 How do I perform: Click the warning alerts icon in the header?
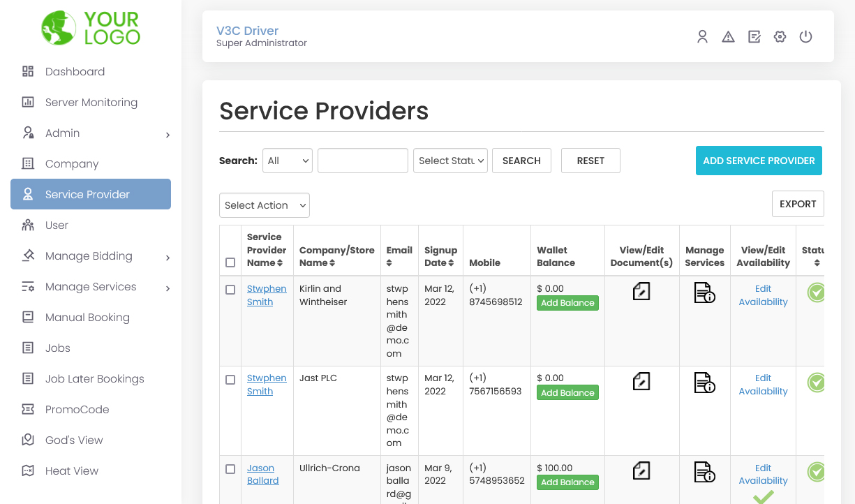point(728,36)
